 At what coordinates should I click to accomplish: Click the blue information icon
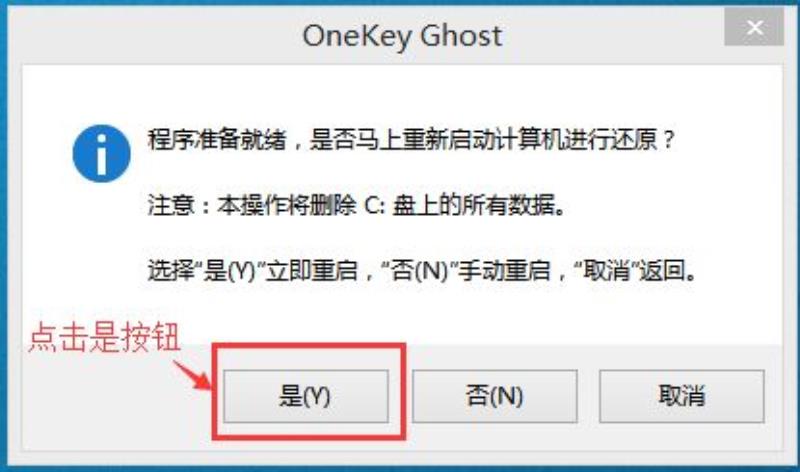pos(102,153)
